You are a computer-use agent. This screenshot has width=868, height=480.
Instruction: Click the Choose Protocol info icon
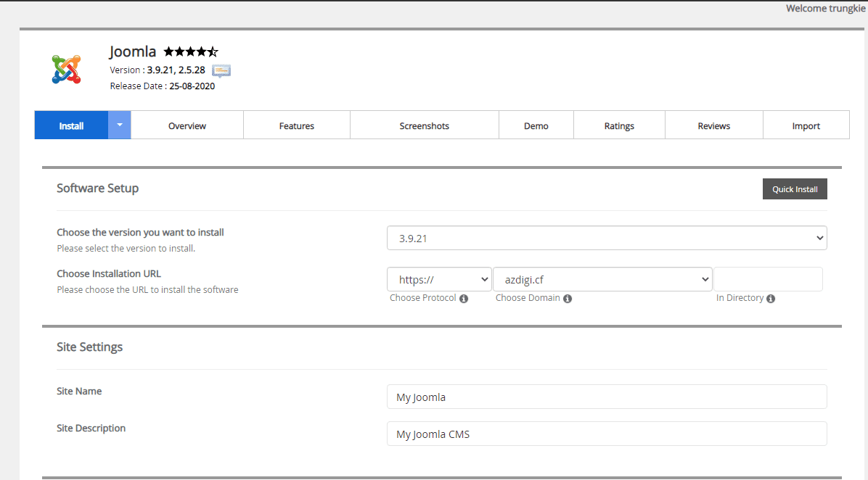tap(464, 299)
